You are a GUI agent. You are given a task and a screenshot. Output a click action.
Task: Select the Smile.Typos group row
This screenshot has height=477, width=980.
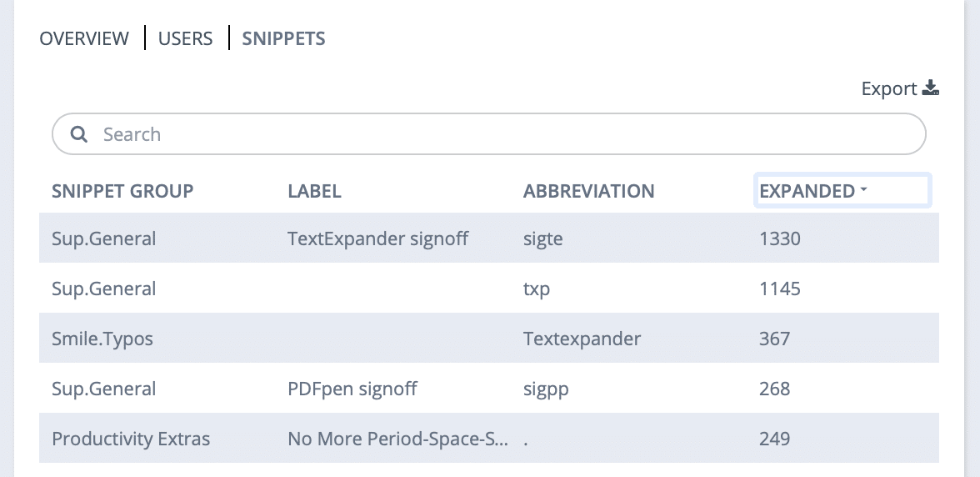coord(488,339)
